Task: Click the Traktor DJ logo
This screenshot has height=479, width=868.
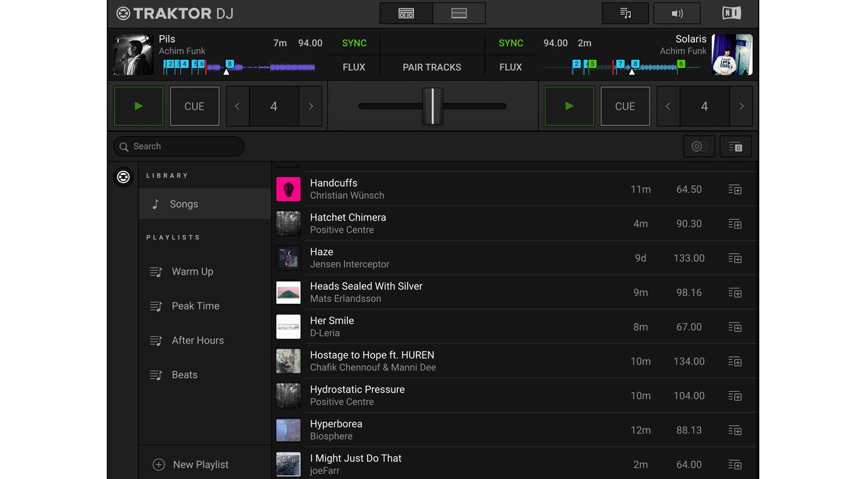Action: 175,13
